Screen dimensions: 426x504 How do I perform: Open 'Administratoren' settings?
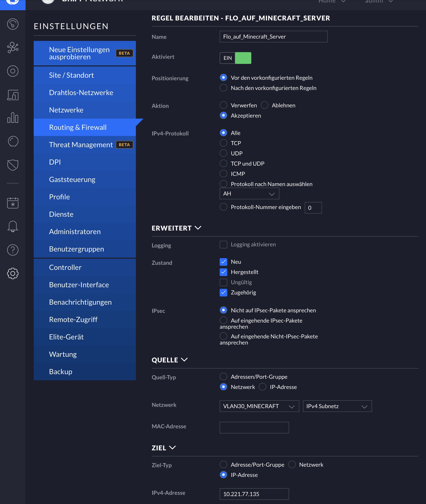click(x=85, y=232)
